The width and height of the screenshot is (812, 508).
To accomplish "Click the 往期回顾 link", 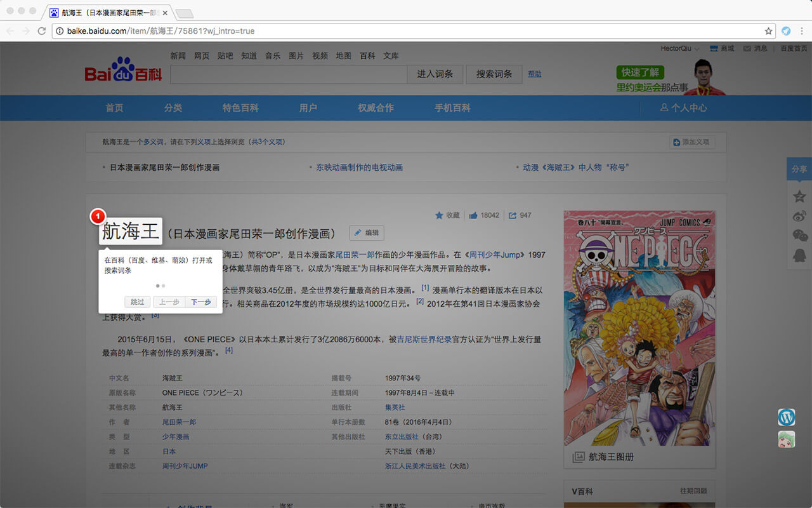I will pyautogui.click(x=693, y=491).
